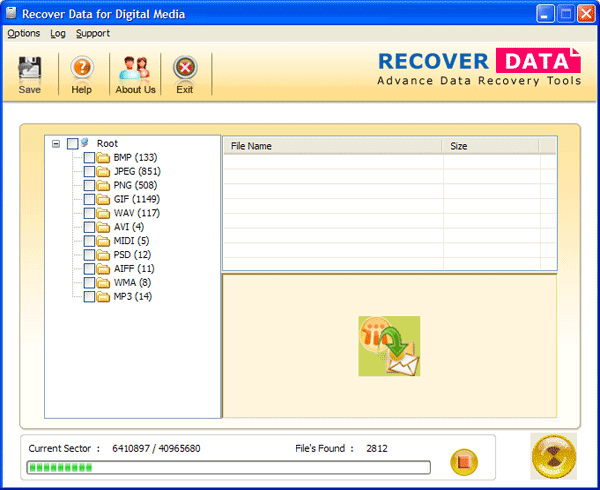Click the green scan progress bar
This screenshot has width=600, height=490.
tap(228, 467)
